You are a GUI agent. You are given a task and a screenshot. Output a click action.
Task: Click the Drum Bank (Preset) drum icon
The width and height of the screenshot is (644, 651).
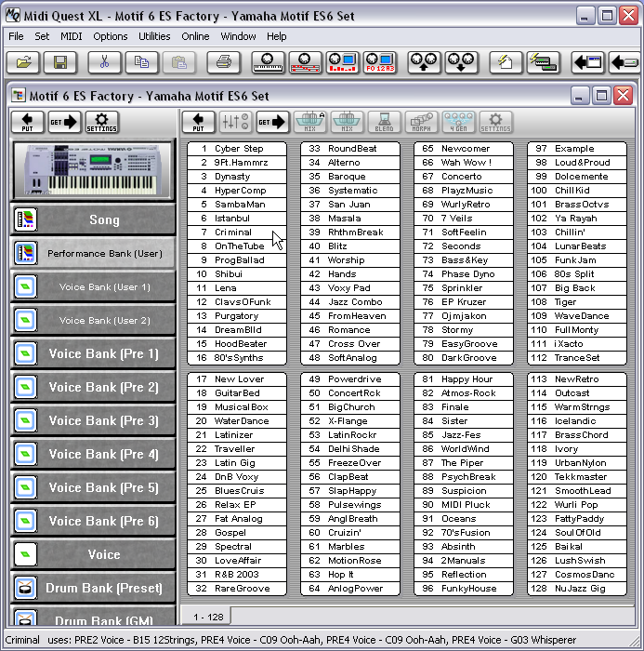[26, 588]
